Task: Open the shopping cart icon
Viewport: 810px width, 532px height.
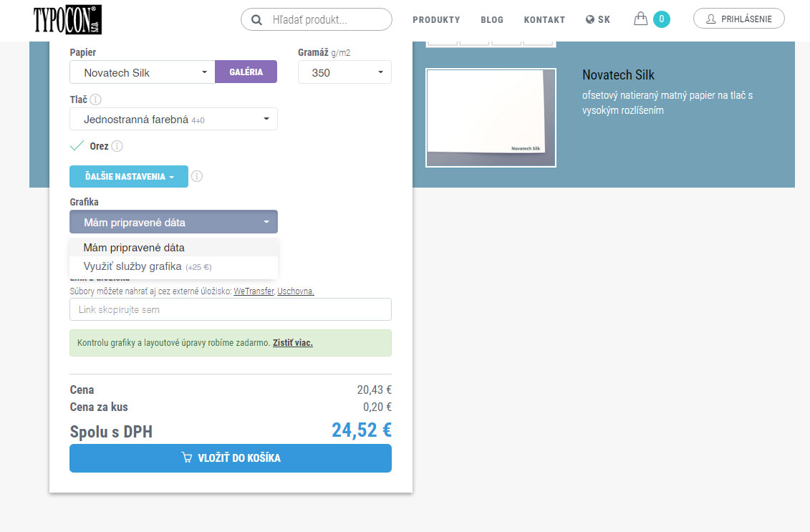Action: [640, 19]
